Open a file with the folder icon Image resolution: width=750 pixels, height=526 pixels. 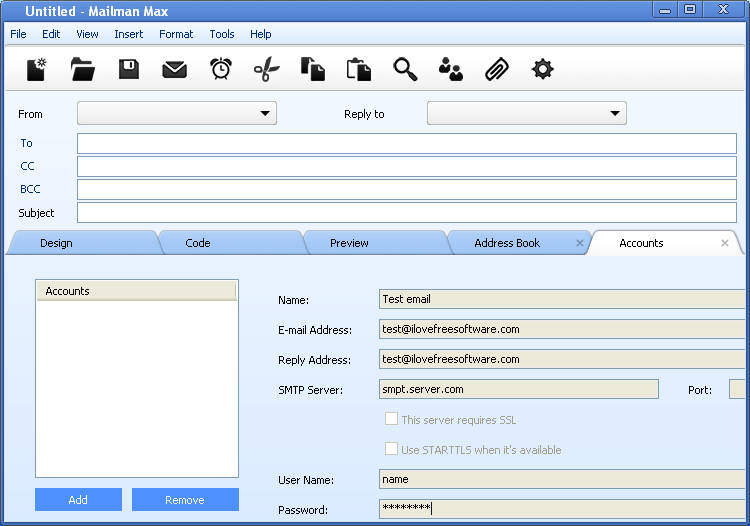[83, 69]
